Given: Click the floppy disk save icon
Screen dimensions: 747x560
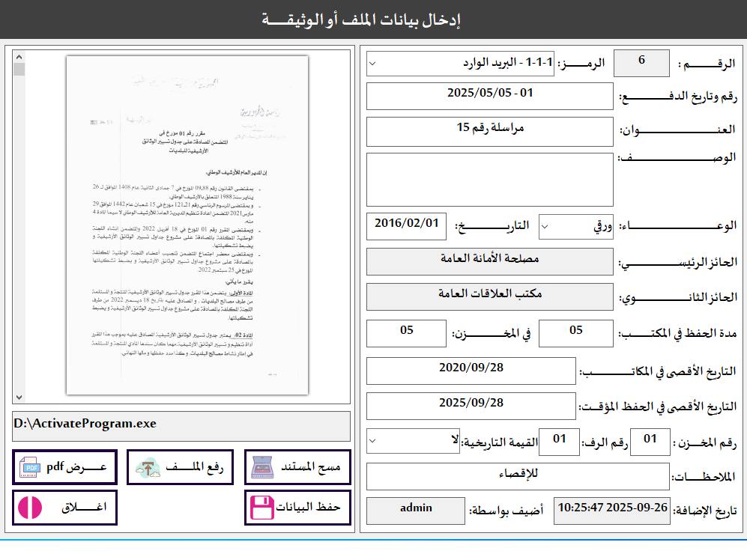Looking at the screenshot, I should 262,508.
